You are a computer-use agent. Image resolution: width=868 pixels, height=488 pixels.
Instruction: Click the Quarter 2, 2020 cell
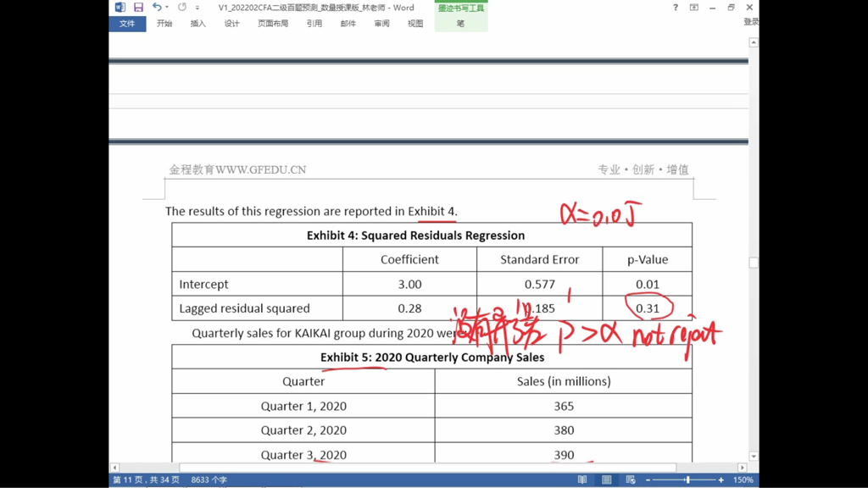click(x=303, y=430)
